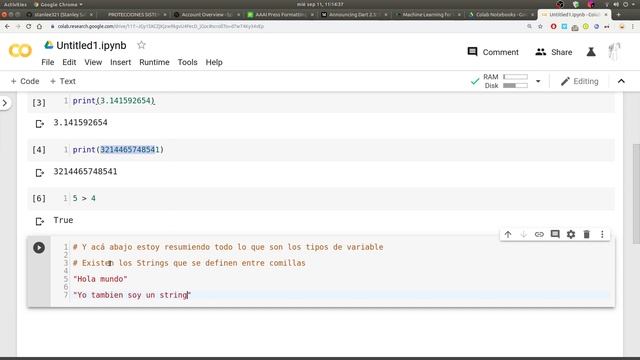
Task: Go back in browser
Action: coord(7,26)
